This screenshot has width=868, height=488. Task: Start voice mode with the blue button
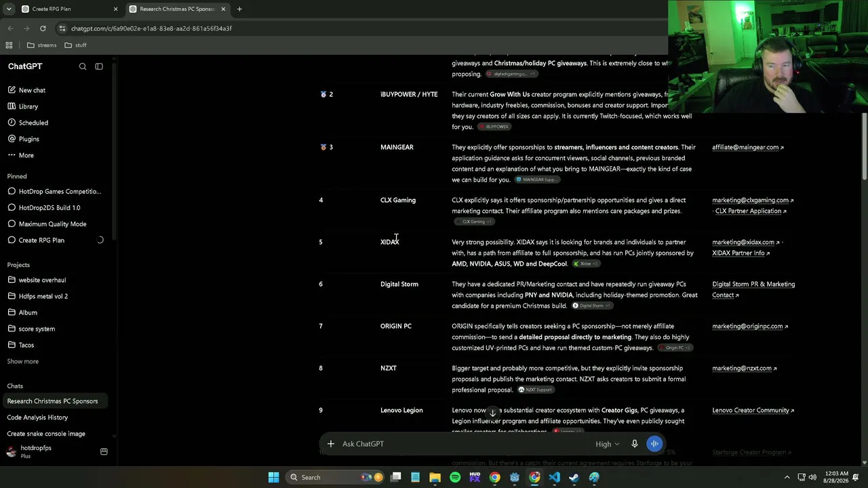654,444
